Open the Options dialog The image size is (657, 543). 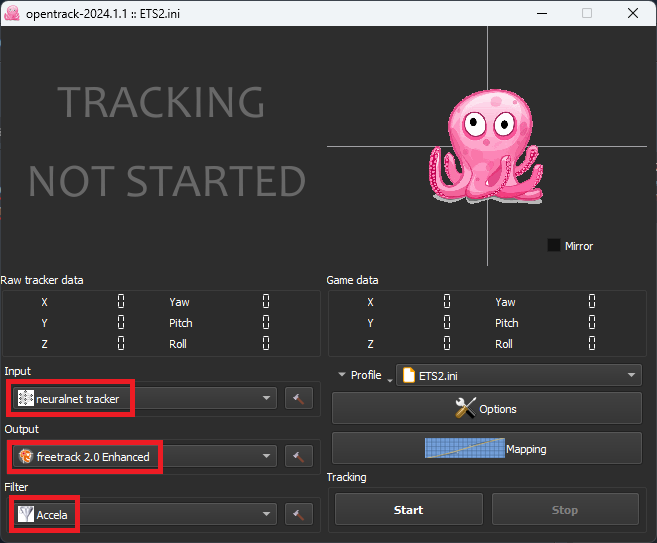pos(486,408)
